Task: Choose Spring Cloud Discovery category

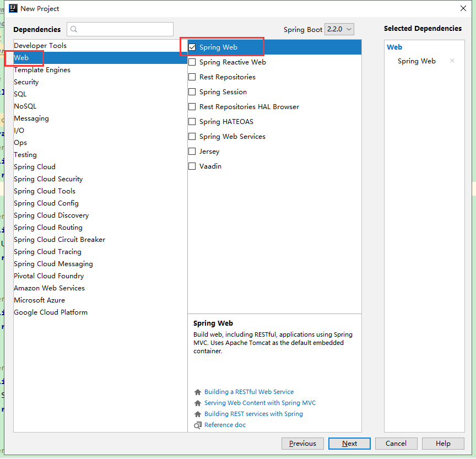Action: pyautogui.click(x=100, y=215)
